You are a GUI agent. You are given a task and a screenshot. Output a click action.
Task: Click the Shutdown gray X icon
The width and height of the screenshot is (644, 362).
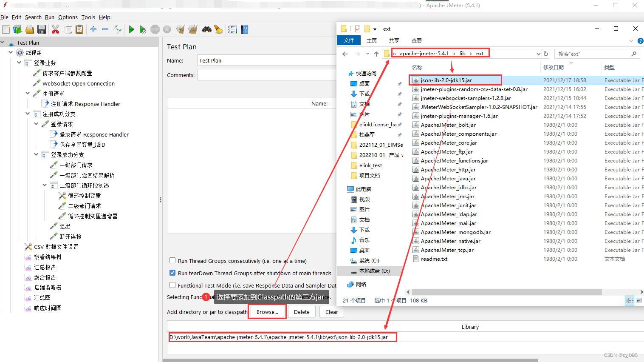click(x=167, y=29)
